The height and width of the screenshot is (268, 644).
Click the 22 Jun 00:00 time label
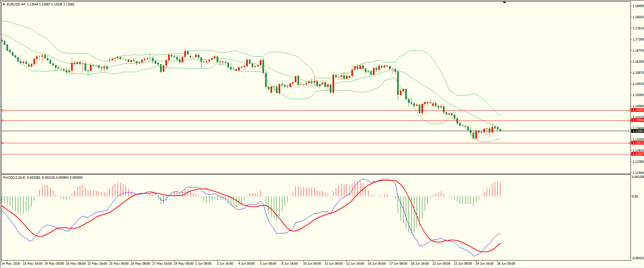pos(441,264)
